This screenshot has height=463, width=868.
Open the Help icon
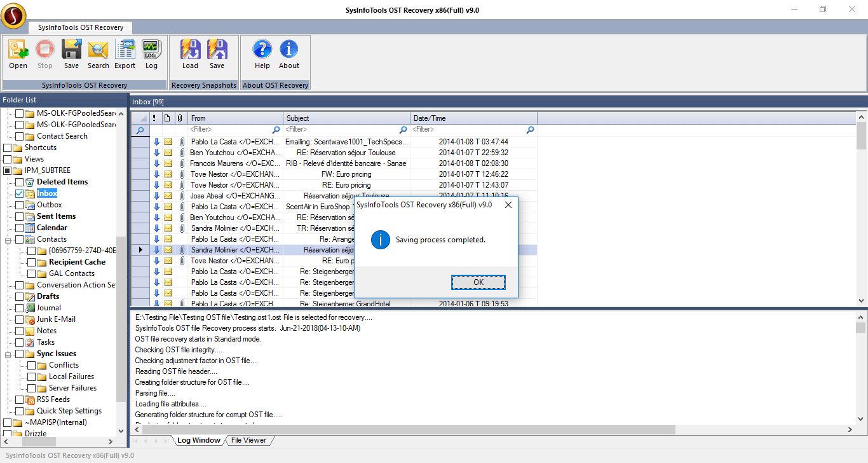tap(262, 54)
